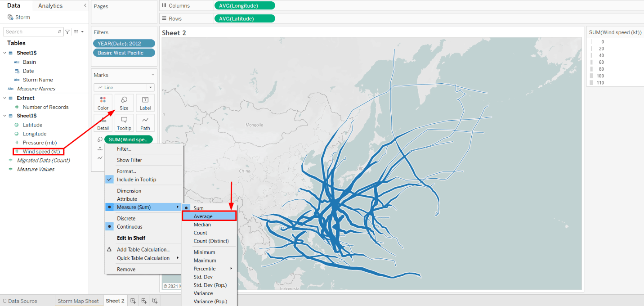Select the Path marks button
The height and width of the screenshot is (306, 644).
point(145,122)
